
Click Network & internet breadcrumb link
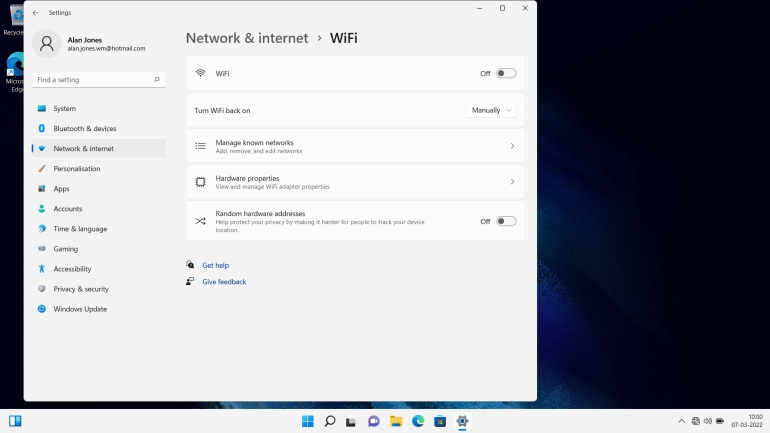click(247, 38)
